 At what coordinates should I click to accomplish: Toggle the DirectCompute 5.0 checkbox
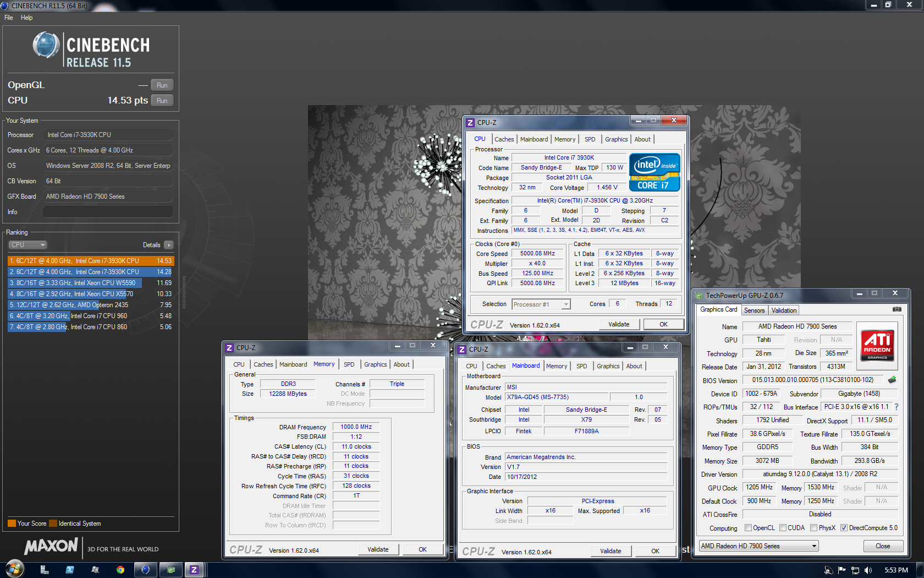tap(844, 528)
